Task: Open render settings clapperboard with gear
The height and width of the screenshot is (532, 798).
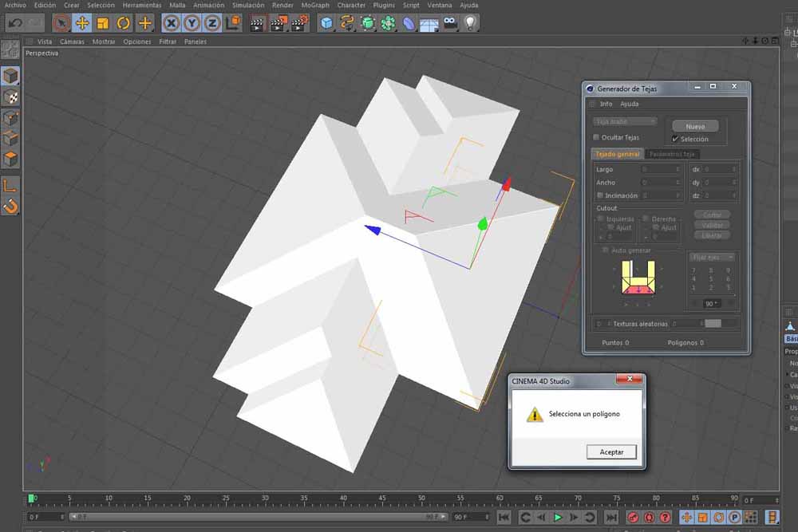Action: coord(299,23)
